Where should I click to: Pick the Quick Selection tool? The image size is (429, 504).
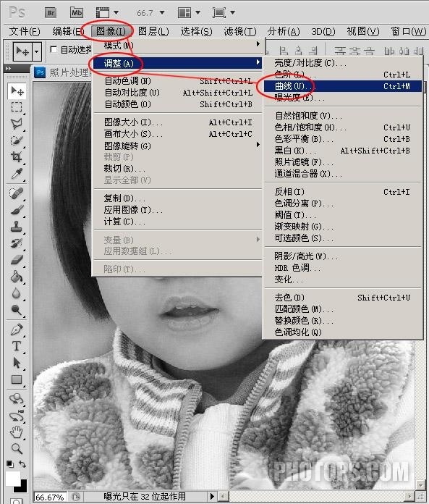[x=17, y=140]
